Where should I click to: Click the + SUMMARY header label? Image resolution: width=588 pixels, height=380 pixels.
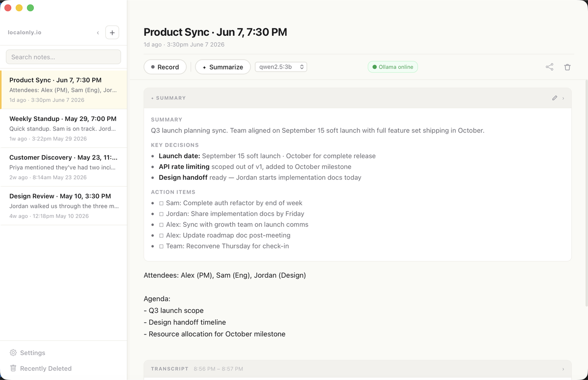tap(168, 98)
